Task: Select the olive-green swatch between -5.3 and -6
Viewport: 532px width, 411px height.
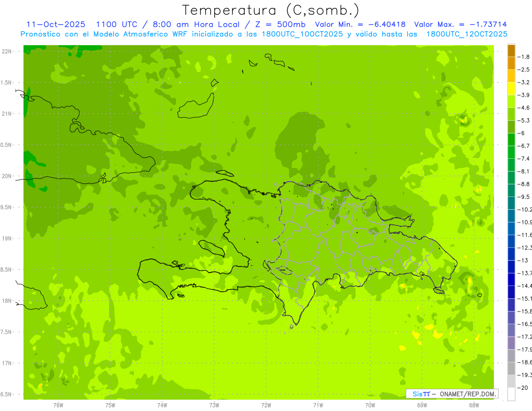Action: pos(511,127)
